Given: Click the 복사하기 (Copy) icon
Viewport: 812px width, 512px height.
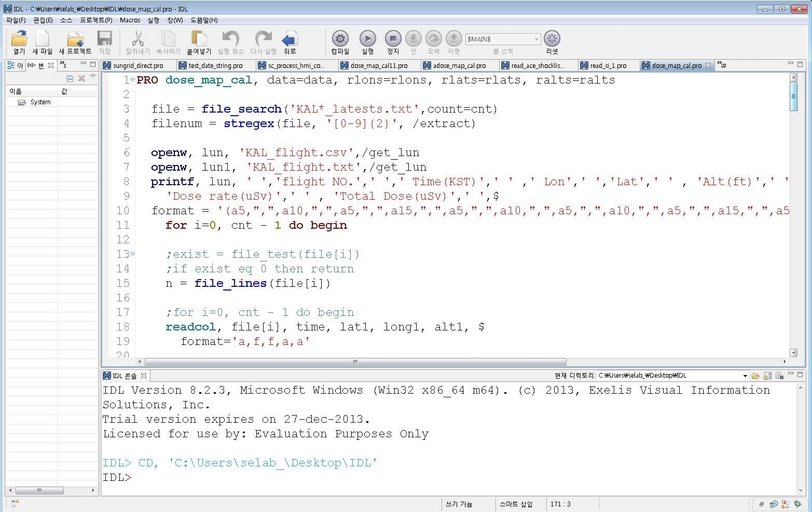Looking at the screenshot, I should [168, 39].
